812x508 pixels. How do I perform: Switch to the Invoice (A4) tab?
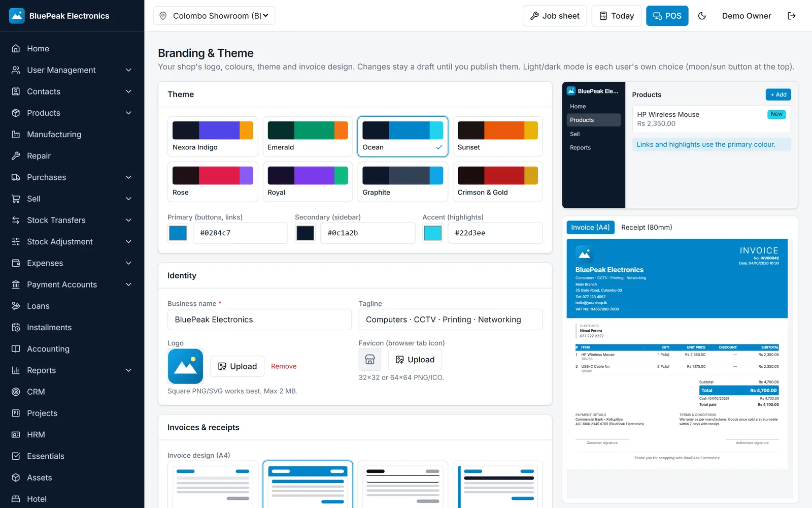click(590, 228)
